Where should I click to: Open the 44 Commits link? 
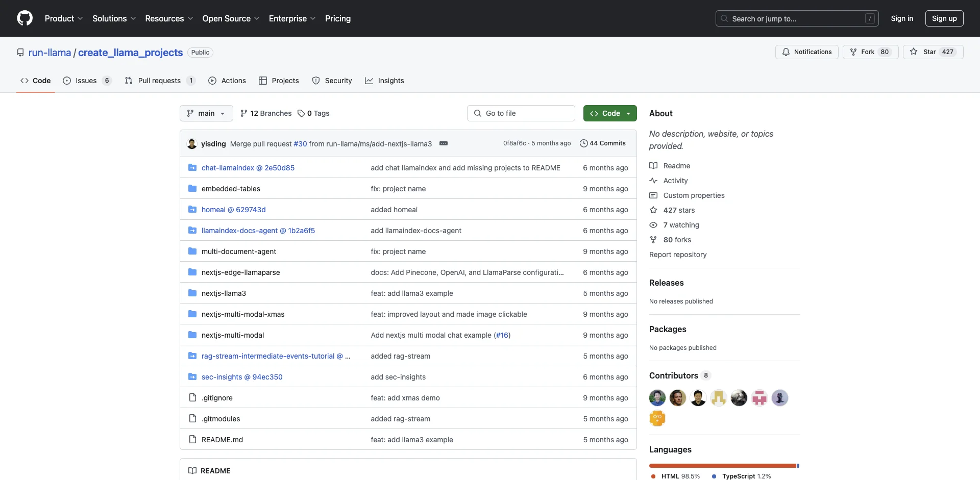pos(603,143)
